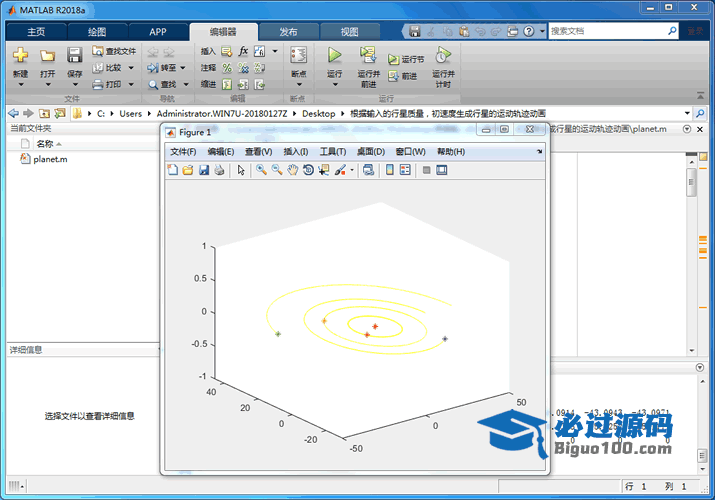This screenshot has width=715, height=500.
Task: Toggle Hide Plot Tools in Figure 1
Action: click(x=426, y=170)
